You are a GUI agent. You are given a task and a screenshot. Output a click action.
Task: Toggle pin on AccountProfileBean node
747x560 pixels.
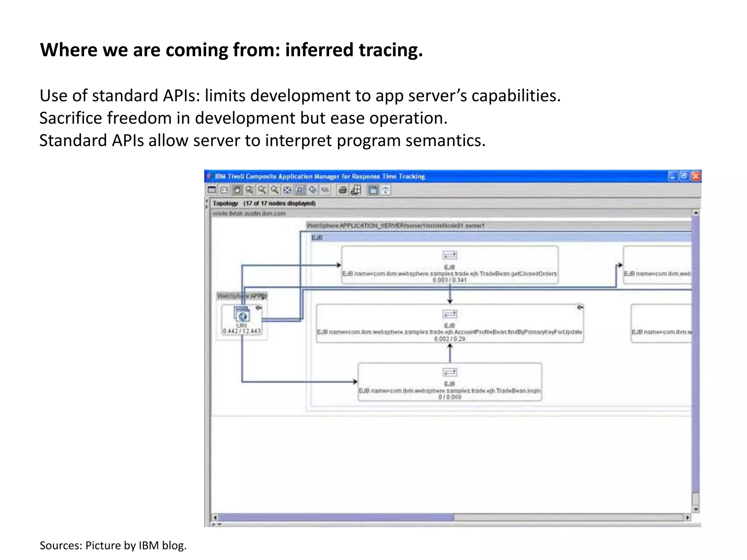pos(580,308)
